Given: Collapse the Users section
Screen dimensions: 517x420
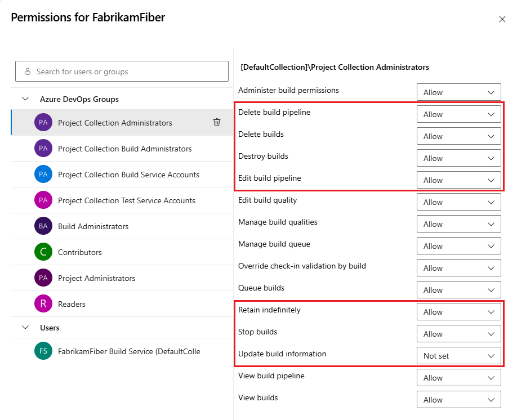Looking at the screenshot, I should pyautogui.click(x=25, y=327).
